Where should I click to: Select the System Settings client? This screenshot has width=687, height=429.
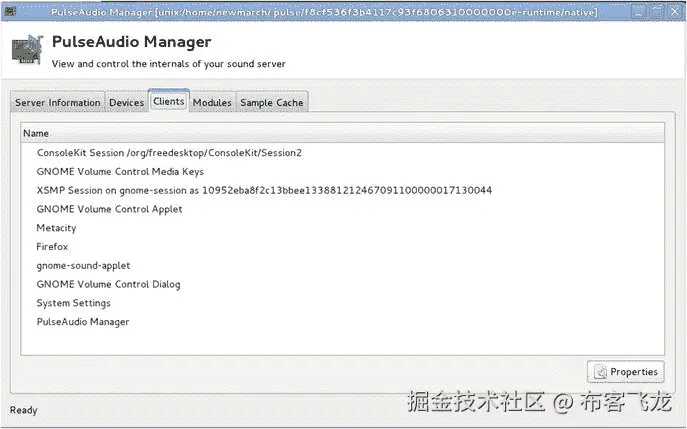click(342, 303)
